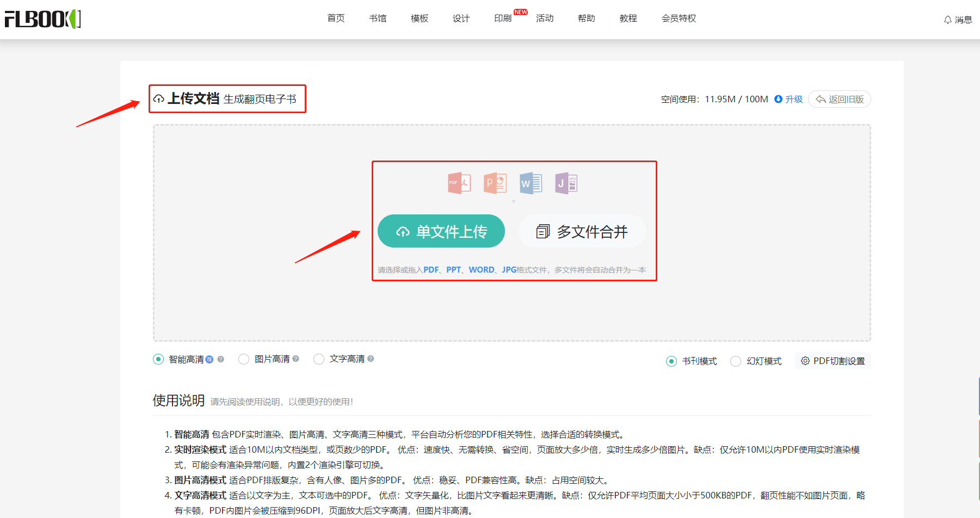Select the 智能高清 radio option
Screen dimensions: 980x518
click(158, 359)
